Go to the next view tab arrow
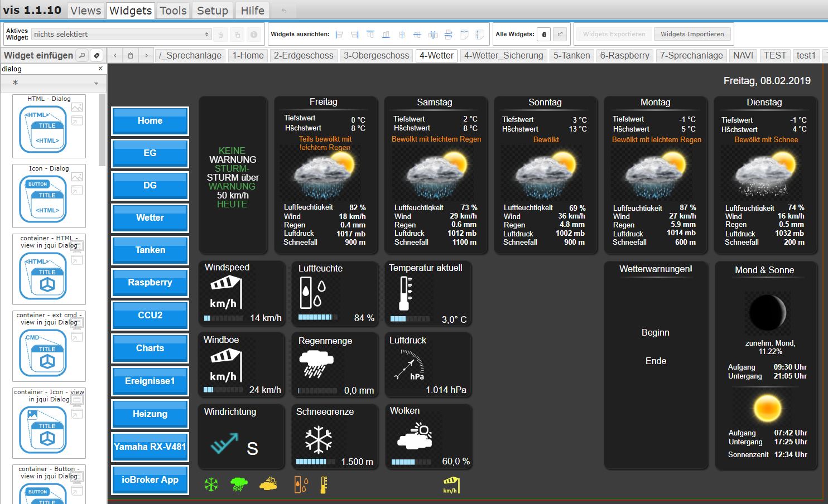This screenshot has width=828, height=504. pos(146,55)
